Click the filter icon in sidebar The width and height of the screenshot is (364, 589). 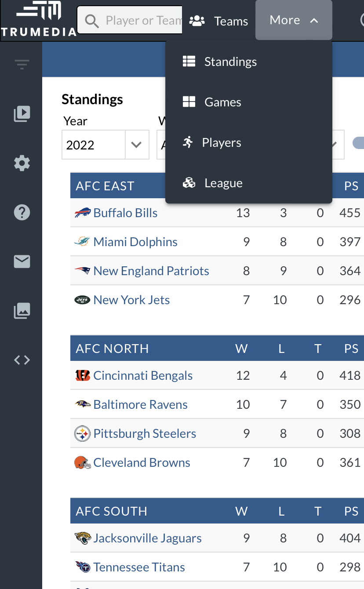coord(22,65)
